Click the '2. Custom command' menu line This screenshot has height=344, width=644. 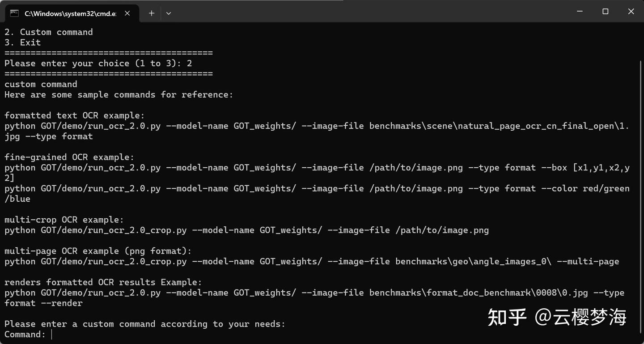(49, 32)
